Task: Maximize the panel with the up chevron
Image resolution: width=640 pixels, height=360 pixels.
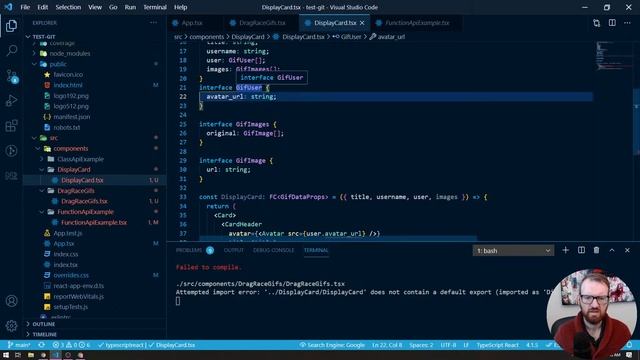Action: tap(612, 250)
